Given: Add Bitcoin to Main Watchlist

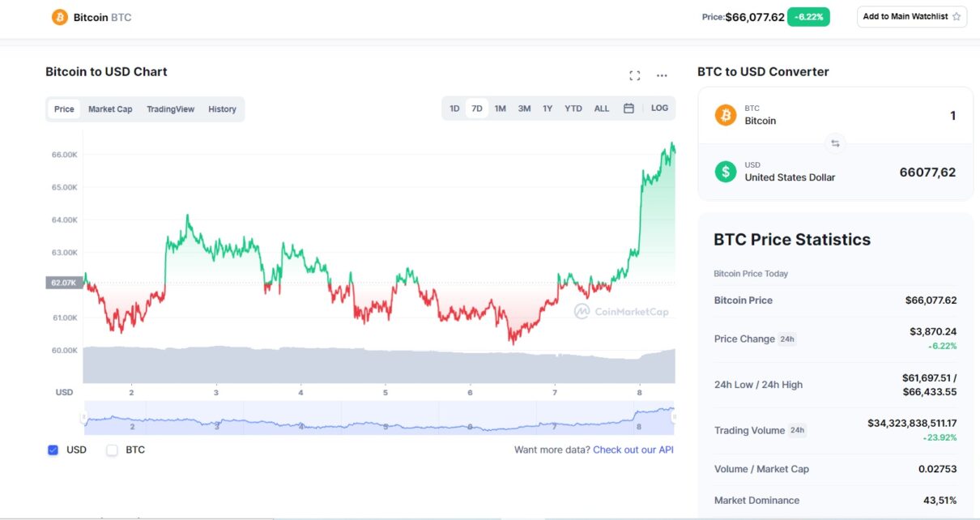Looking at the screenshot, I should [912, 17].
